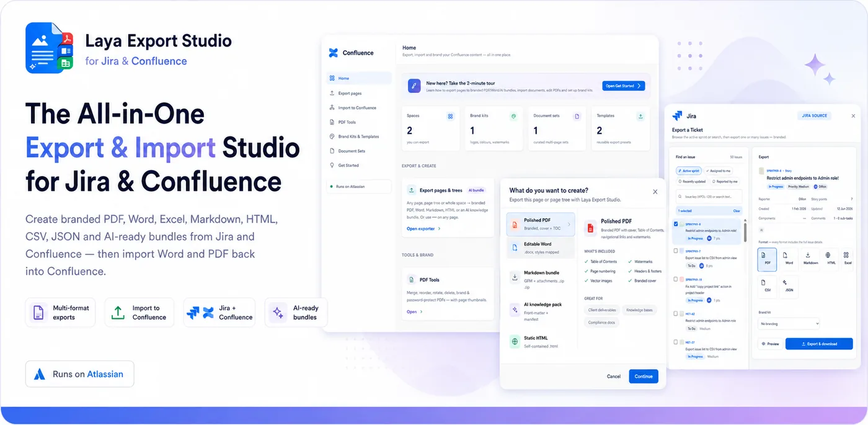Clear the selected issues with Clear link

coord(737,211)
